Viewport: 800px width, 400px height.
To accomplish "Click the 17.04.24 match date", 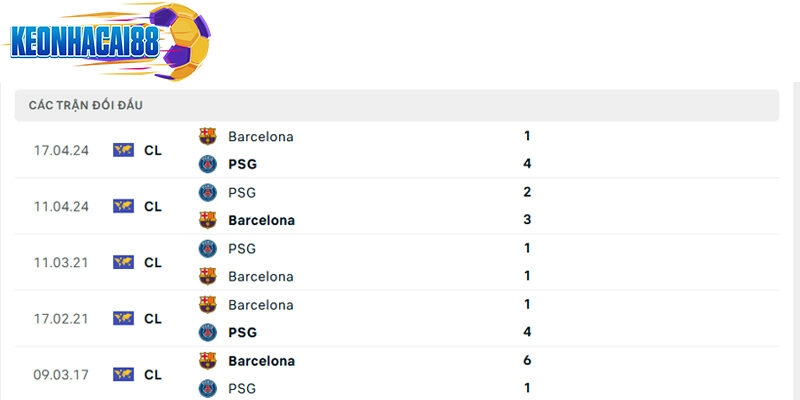I will [62, 150].
